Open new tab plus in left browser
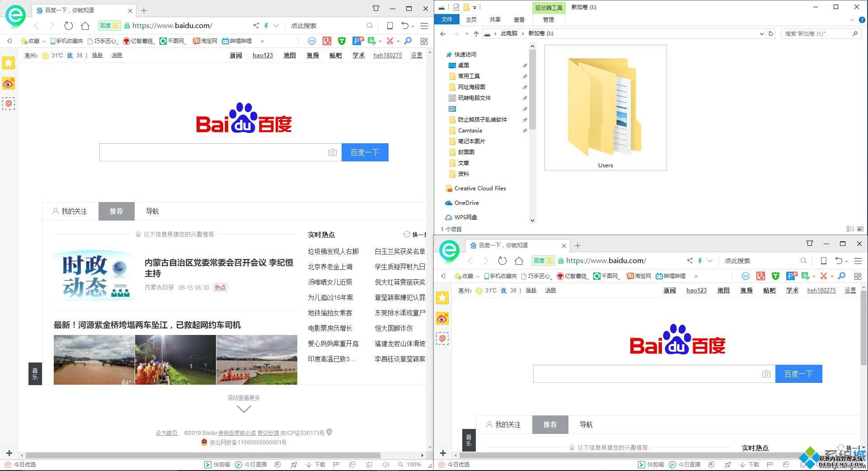The image size is (868, 471). (144, 10)
